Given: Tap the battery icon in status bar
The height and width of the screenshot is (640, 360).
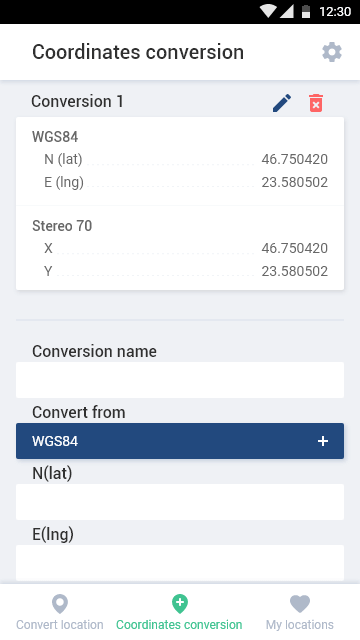Looking at the screenshot, I should tap(306, 11).
